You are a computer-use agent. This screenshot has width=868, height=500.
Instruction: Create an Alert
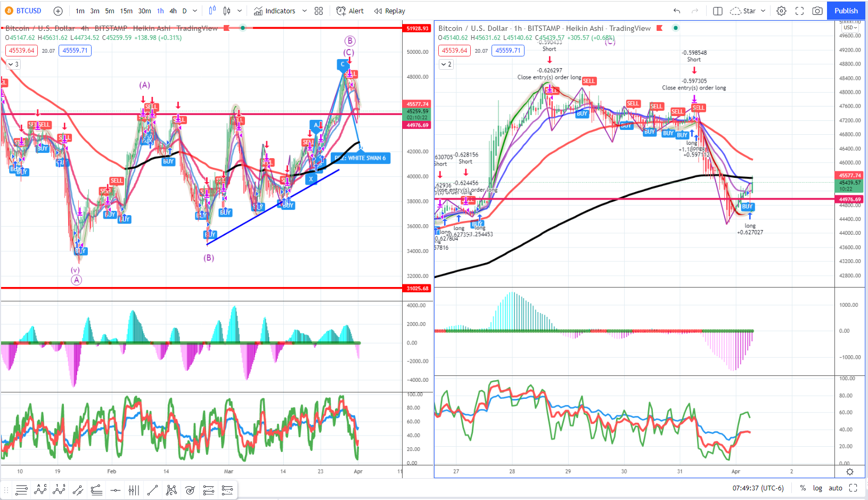pos(350,11)
